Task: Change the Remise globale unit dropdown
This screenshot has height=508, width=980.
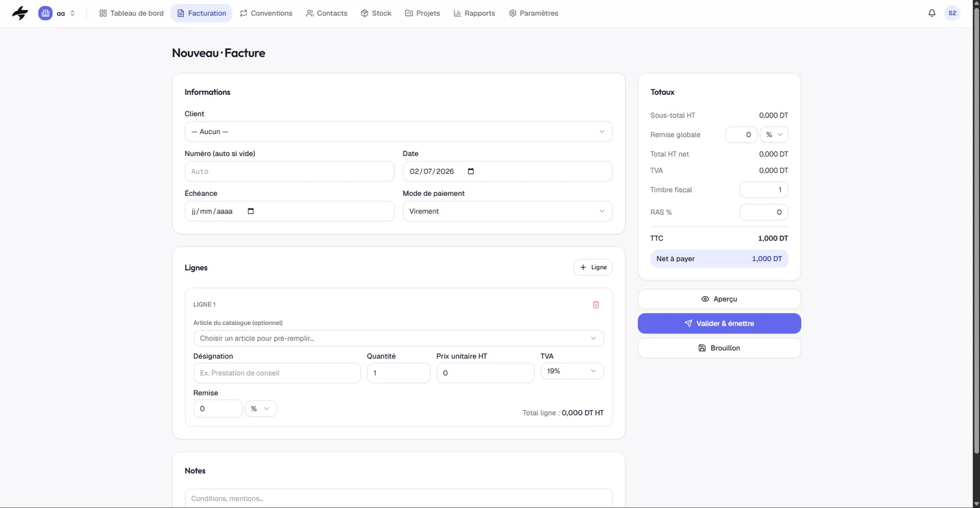Action: 774,135
